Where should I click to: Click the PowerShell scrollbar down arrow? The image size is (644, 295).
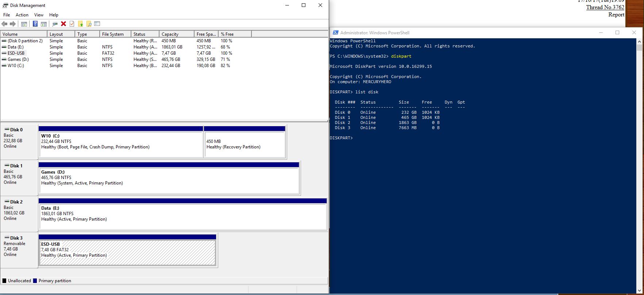[x=639, y=291]
